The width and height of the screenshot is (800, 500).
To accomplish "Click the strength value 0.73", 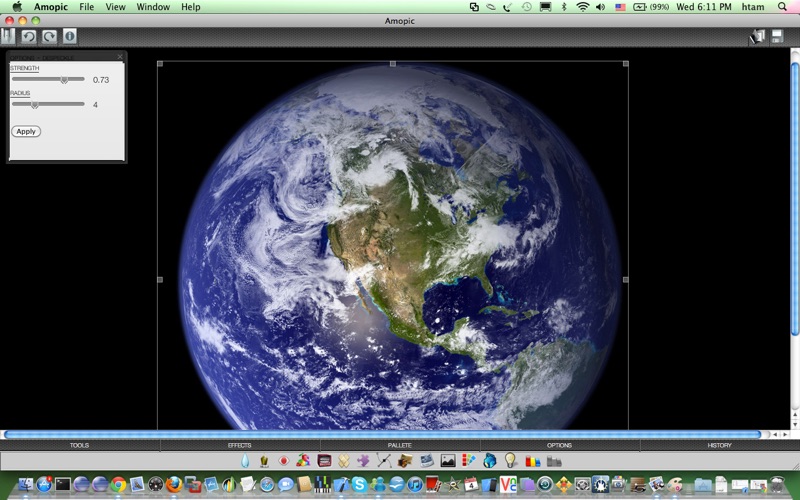I will (101, 80).
